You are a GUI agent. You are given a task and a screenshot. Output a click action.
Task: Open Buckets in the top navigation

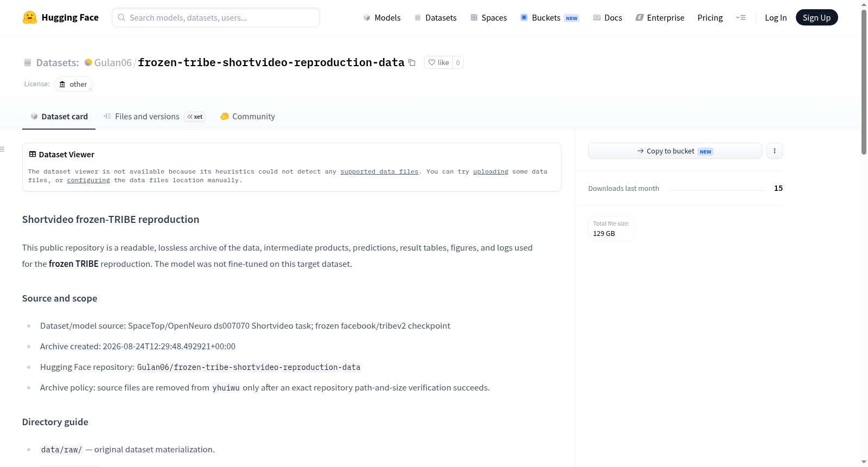point(550,17)
